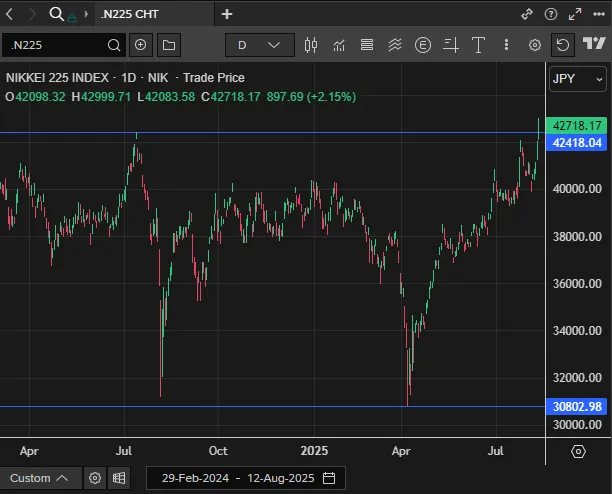612x494 pixels.
Task: Add symbol to compare with circled plus
Action: click(x=141, y=45)
